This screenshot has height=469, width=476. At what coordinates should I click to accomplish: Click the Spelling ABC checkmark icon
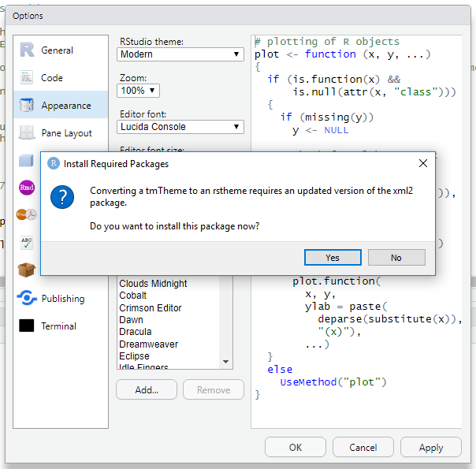point(27,242)
